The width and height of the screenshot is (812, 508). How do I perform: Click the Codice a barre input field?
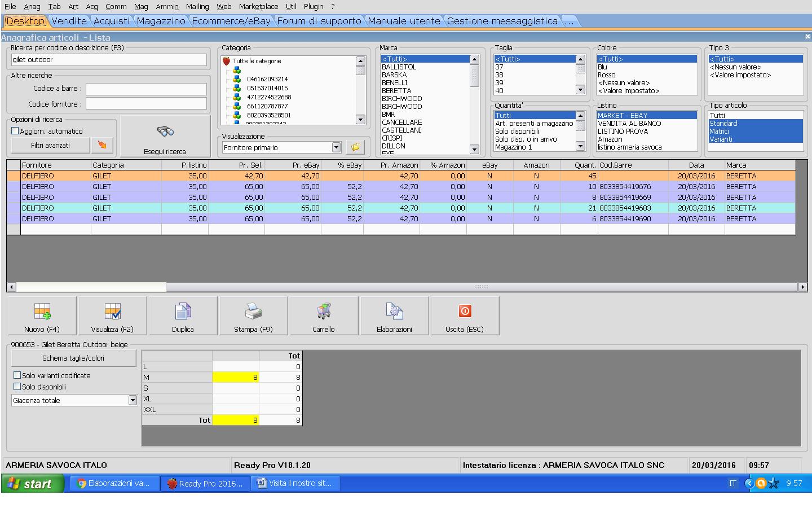pyautogui.click(x=146, y=89)
